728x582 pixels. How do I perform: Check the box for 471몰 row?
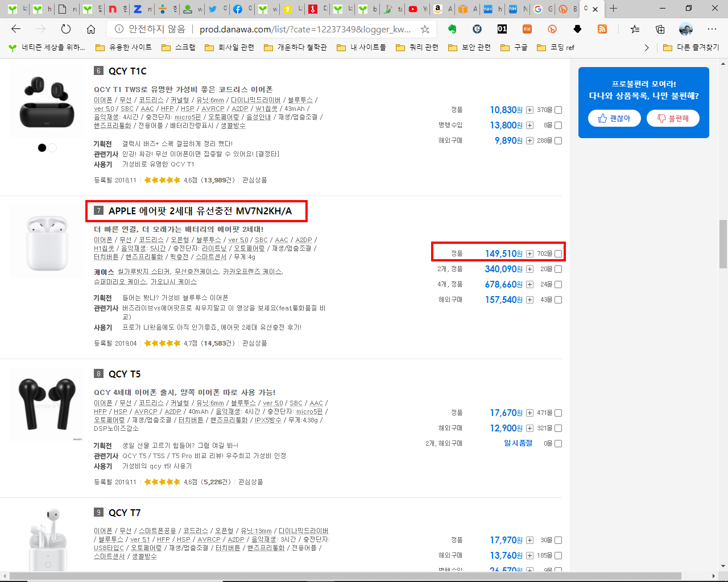coord(558,413)
